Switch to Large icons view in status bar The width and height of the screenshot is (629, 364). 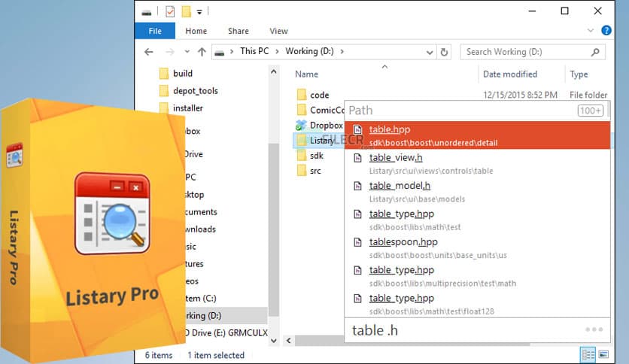pos(603,355)
